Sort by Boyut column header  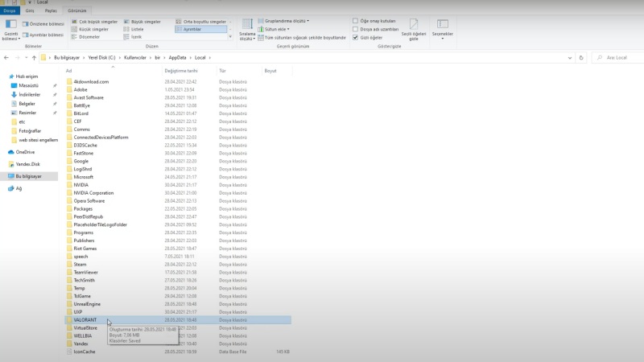pyautogui.click(x=277, y=71)
